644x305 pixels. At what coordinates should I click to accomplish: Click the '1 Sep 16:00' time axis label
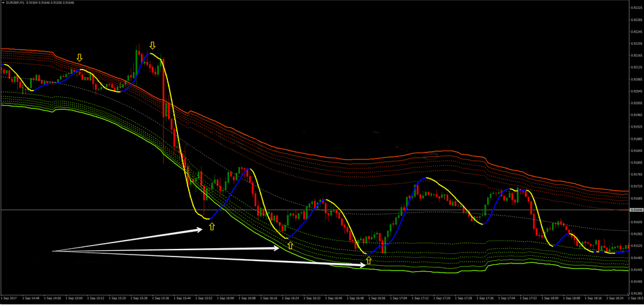point(227,298)
